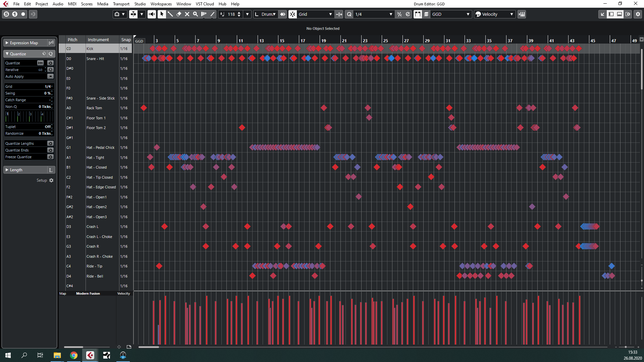This screenshot has width=644, height=362.
Task: Select the Zoom magnifier tool
Action: pyautogui.click(x=195, y=14)
